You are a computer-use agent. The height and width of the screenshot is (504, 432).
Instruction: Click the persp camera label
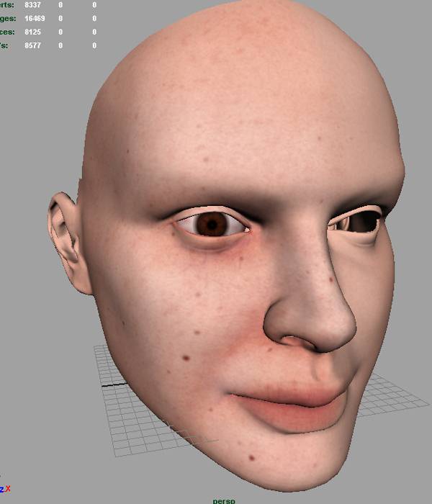(x=225, y=500)
